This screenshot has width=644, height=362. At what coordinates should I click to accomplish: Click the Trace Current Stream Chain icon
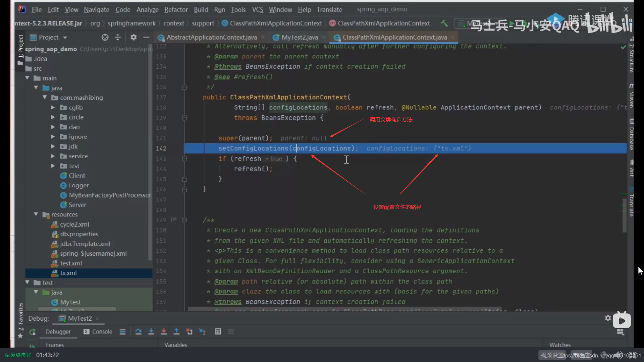tap(231, 331)
